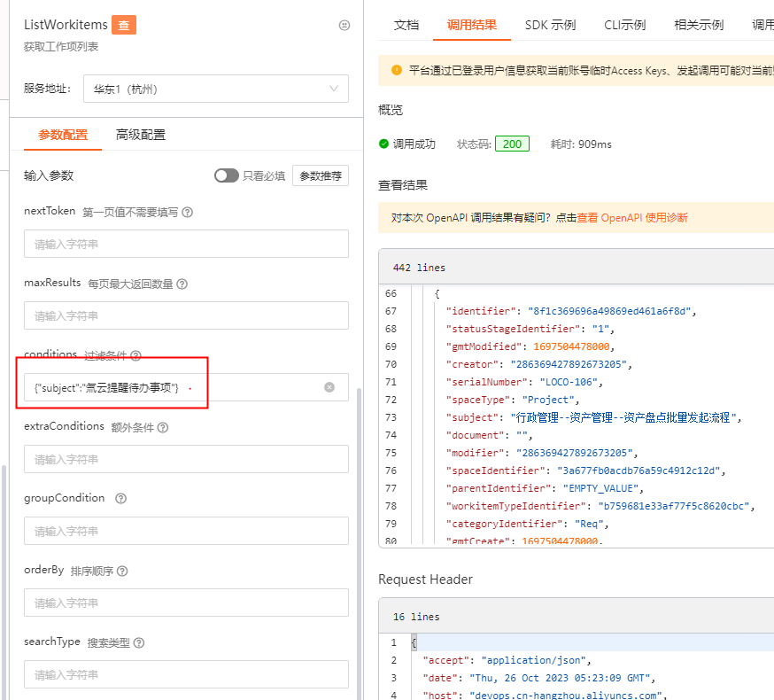Click the 参数推荐 button
The image size is (774, 700).
click(x=321, y=175)
